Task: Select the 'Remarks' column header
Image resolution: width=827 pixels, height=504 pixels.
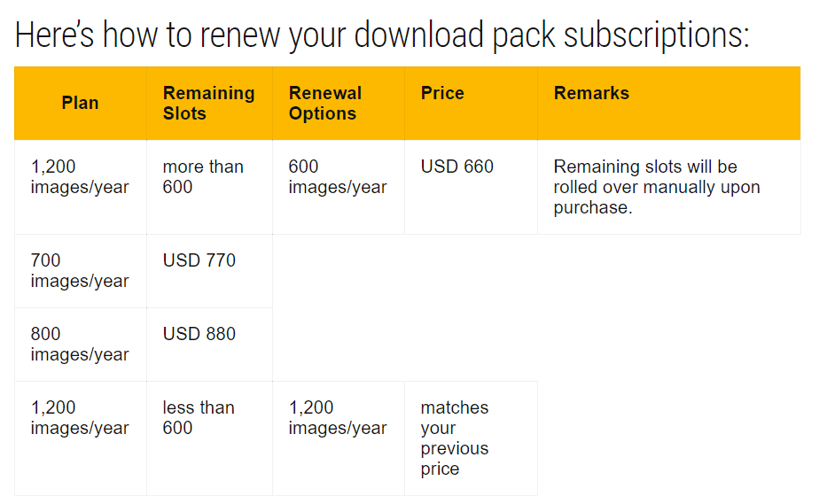Action: point(591,93)
